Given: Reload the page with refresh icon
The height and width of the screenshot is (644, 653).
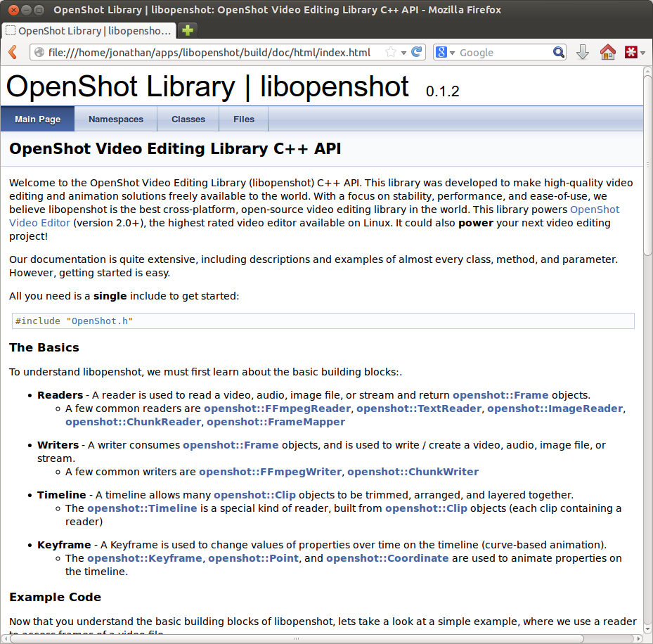Looking at the screenshot, I should click(417, 53).
